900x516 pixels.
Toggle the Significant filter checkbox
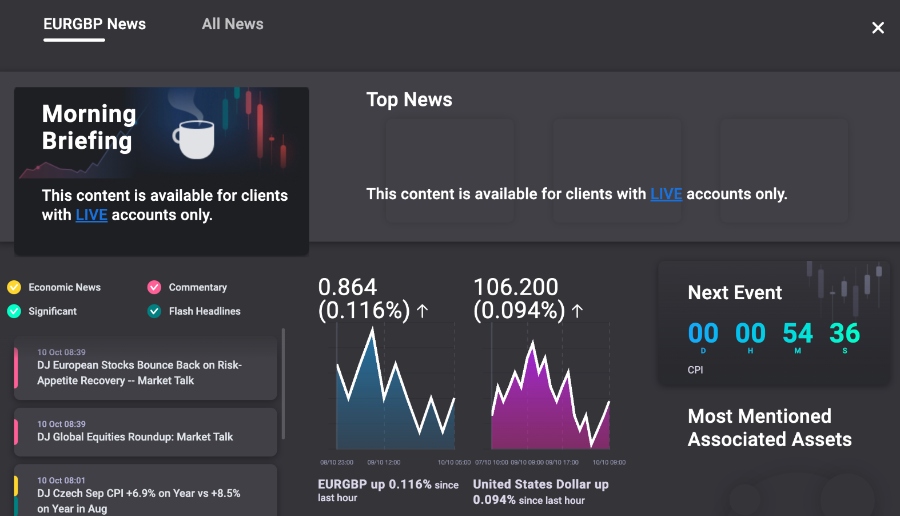14,311
